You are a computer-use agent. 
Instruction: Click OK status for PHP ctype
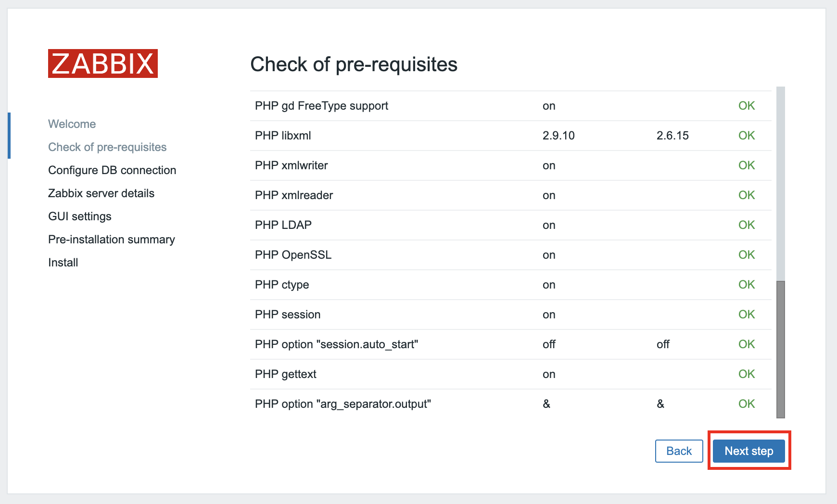click(x=747, y=285)
